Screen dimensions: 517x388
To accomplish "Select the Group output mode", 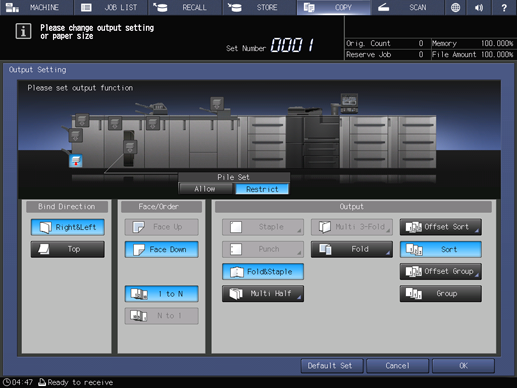I will (441, 293).
